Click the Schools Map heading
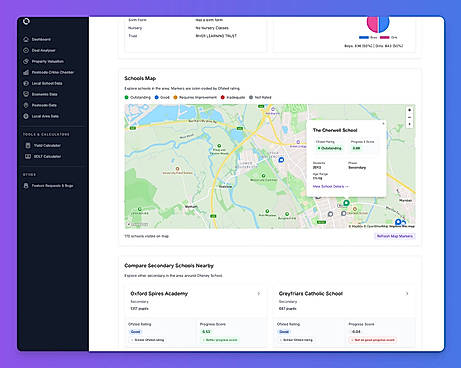Viewport: 461px width, 368px height. coord(140,78)
